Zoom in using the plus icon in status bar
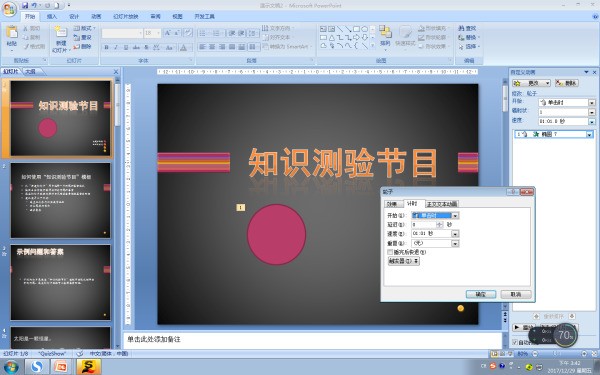600x375 pixels. tap(584, 354)
